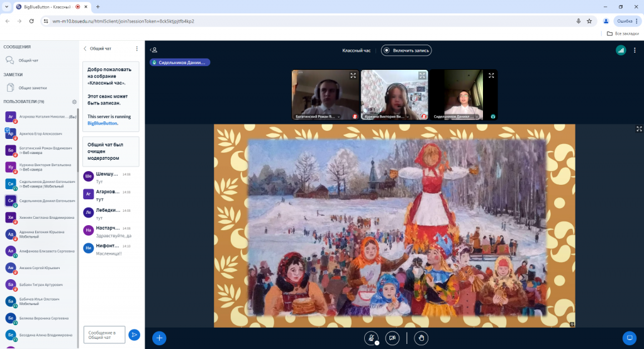Open chat options three-dot menu
644x349 pixels.
136,48
